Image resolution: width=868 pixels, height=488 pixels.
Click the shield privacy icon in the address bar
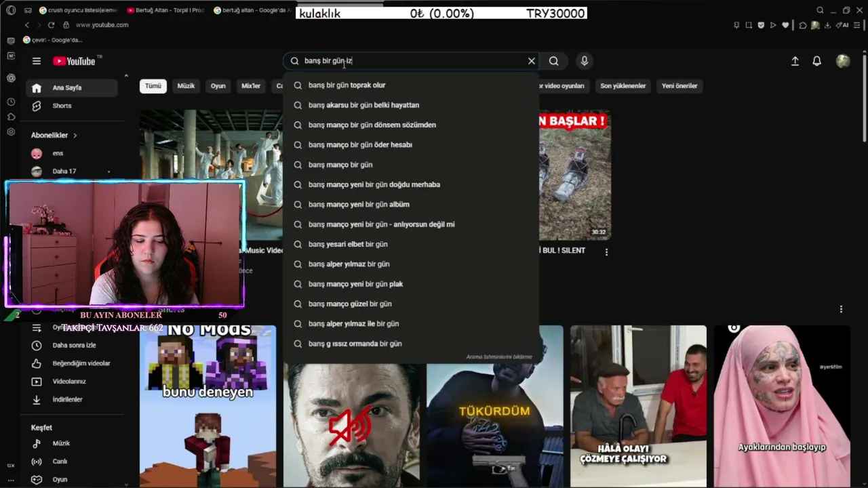(761, 25)
